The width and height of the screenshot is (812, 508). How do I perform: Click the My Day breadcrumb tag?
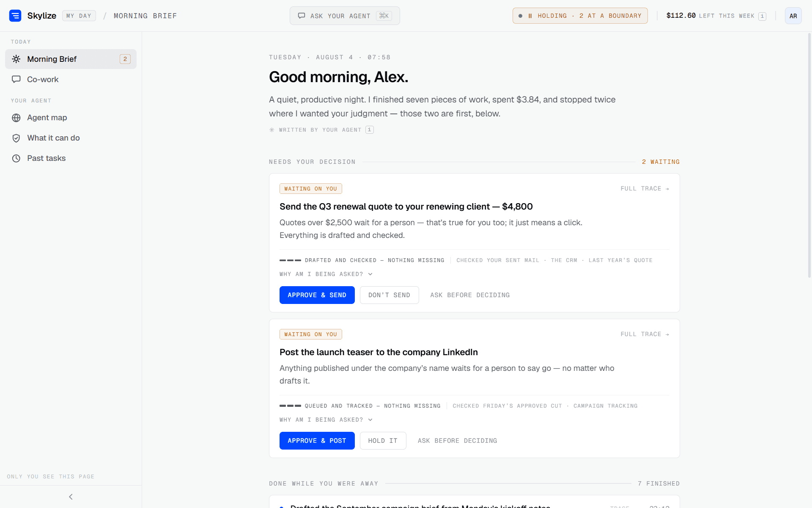[x=79, y=16]
